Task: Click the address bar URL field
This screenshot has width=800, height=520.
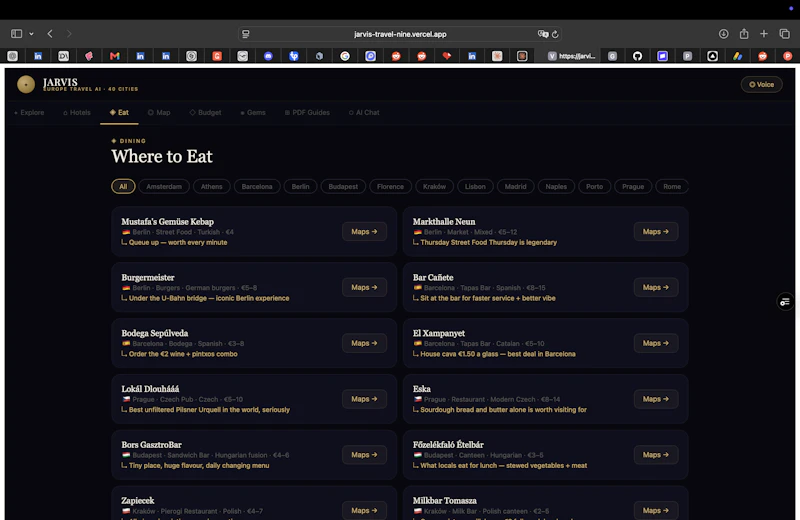Action: coord(400,34)
